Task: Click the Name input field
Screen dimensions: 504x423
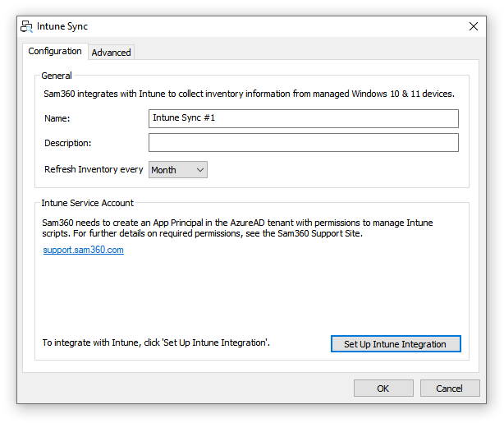Action: [x=304, y=118]
